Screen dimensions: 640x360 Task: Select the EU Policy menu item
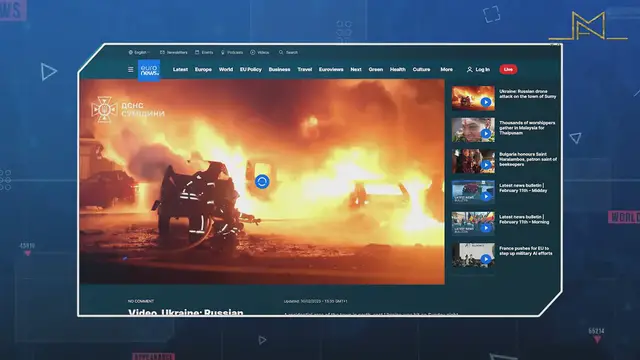click(251, 70)
